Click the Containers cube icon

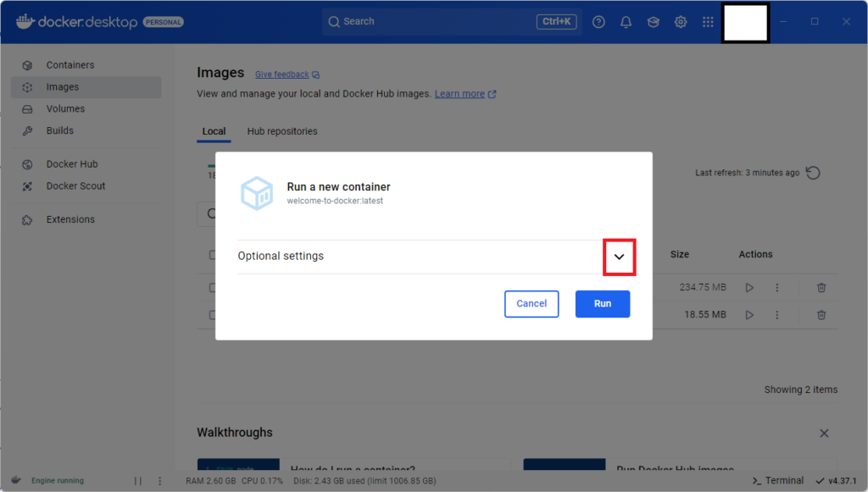coord(27,65)
